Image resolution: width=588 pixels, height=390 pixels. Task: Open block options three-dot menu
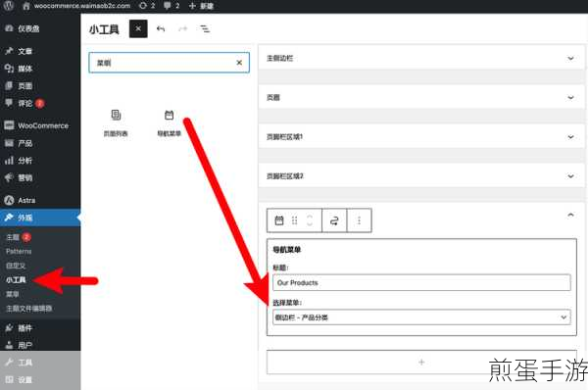click(359, 220)
